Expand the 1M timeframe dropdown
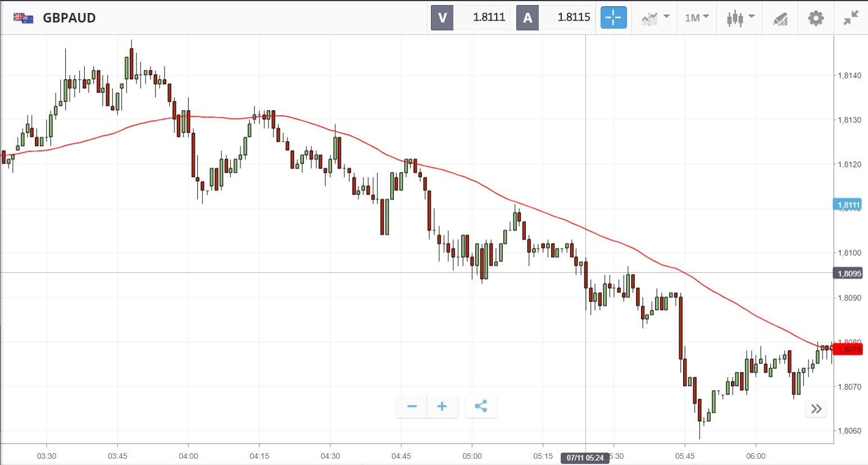This screenshot has height=465, width=868. pos(697,18)
